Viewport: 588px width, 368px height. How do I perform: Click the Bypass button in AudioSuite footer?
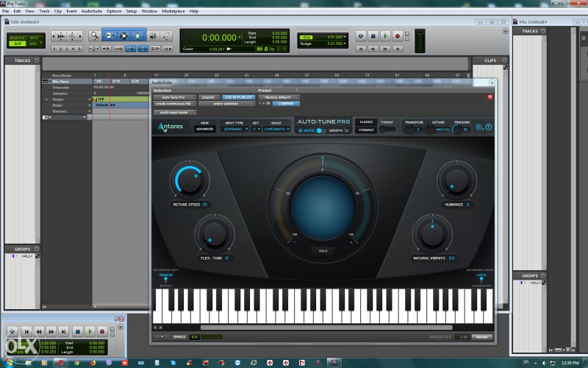[x=179, y=337]
